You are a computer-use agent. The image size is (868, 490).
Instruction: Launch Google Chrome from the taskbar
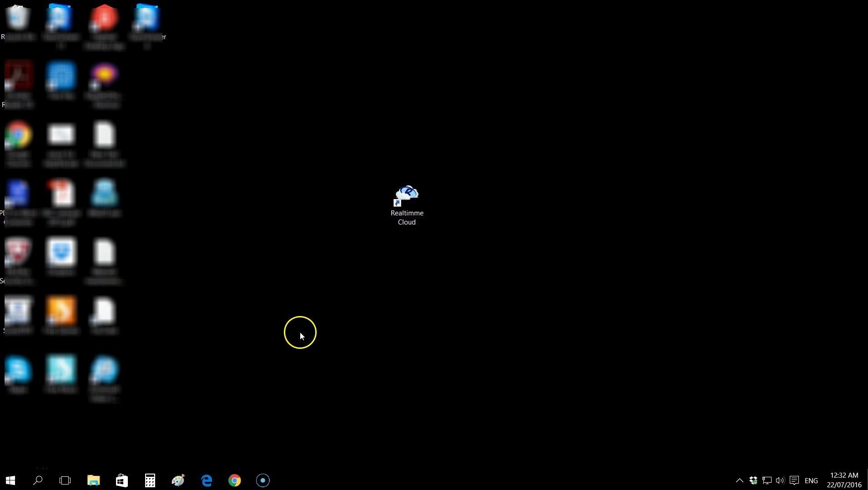click(235, 480)
